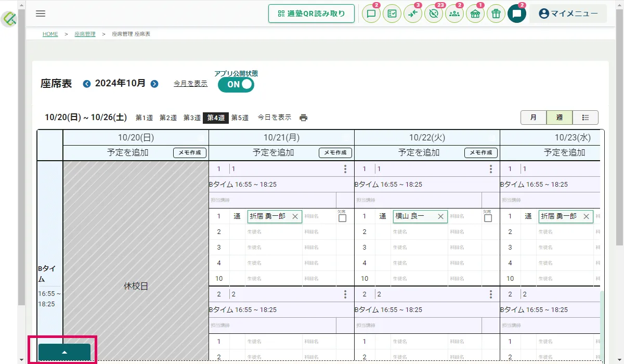Check 欠席 box for 10/21 折居 勇一郎
The width and height of the screenshot is (624, 364).
342,218
